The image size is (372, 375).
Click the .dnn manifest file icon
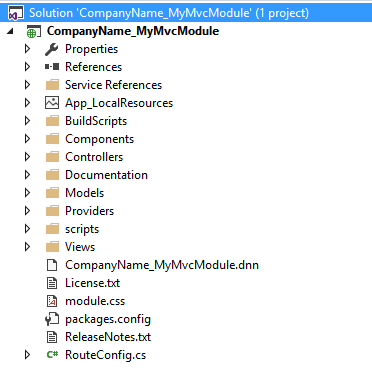52,265
